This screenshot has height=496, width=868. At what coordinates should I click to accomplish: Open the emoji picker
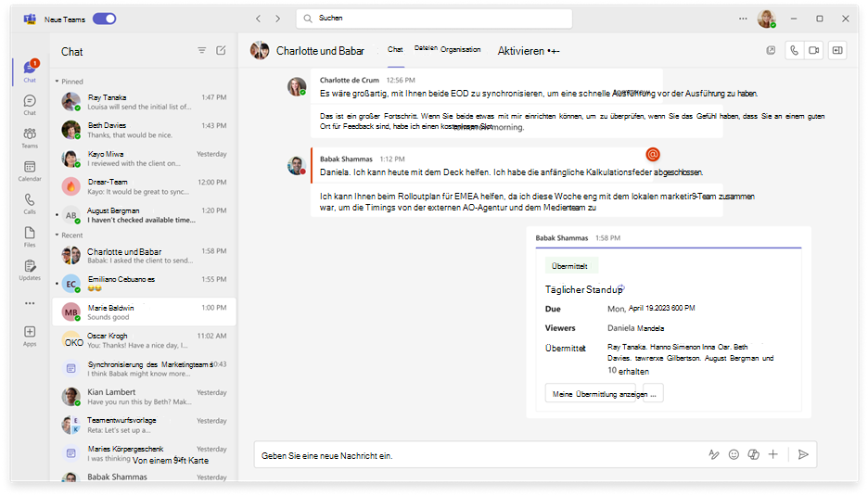pyautogui.click(x=734, y=454)
